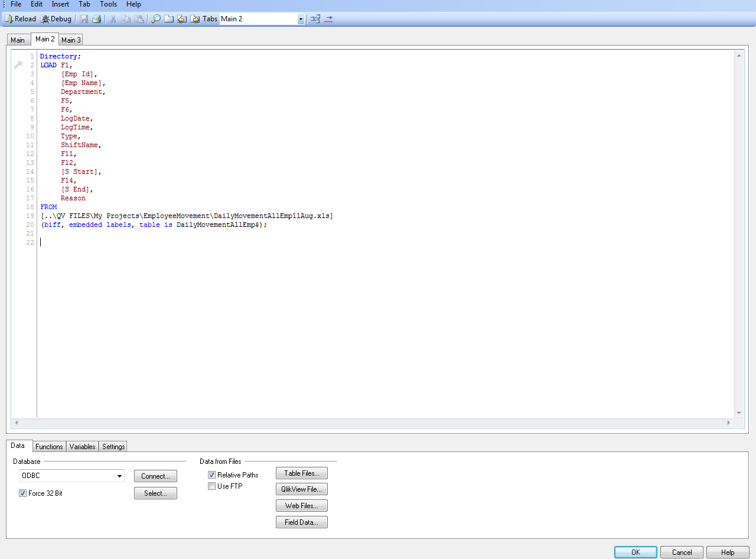This screenshot has width=756, height=559.
Task: Click the horizontal scrollbar left arrow
Action: [x=16, y=423]
